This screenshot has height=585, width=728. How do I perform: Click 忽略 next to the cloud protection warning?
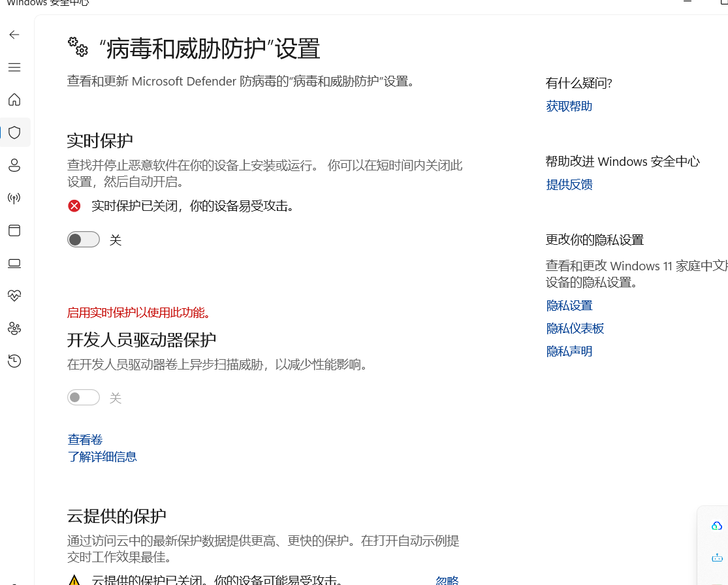447,580
